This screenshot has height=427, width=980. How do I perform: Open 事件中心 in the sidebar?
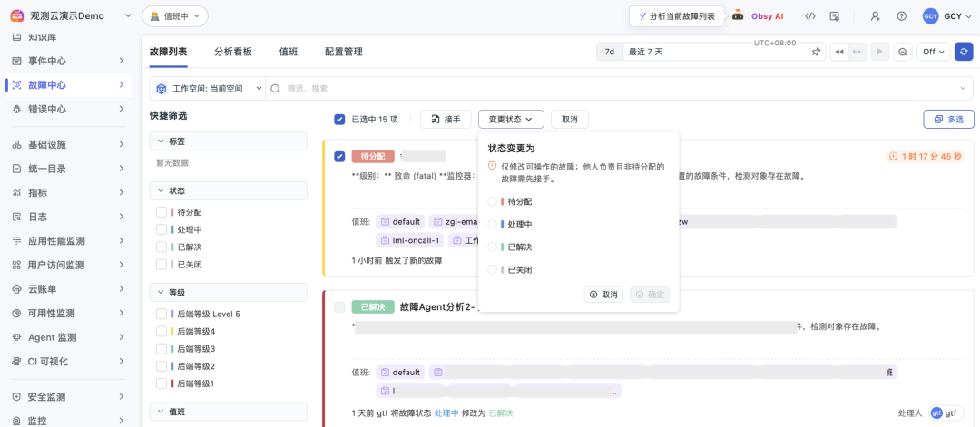point(69,61)
